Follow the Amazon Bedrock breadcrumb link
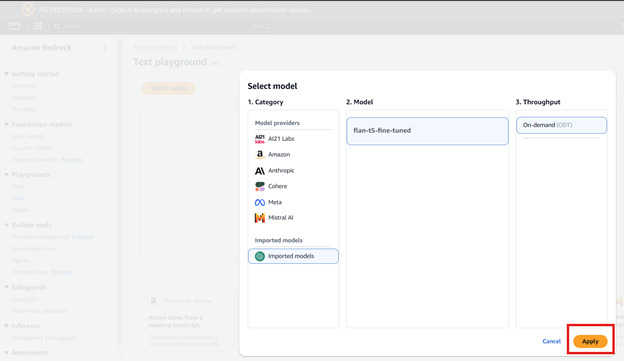 click(155, 47)
